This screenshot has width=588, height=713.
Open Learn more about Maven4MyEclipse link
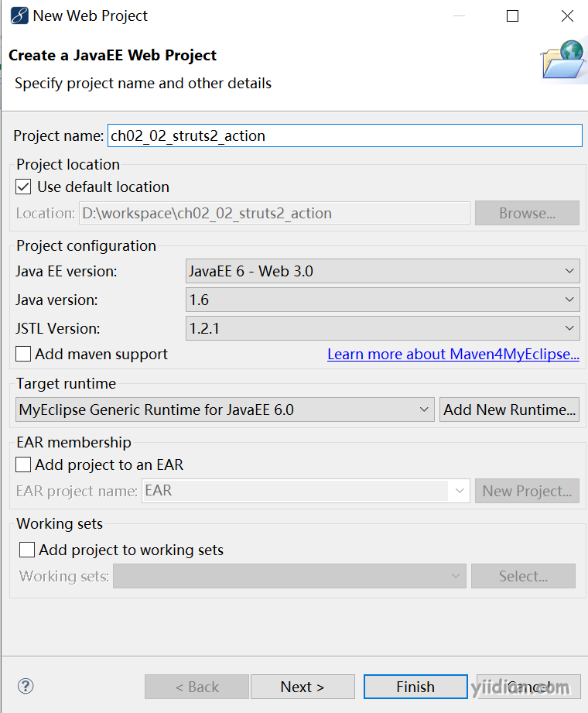click(x=453, y=355)
